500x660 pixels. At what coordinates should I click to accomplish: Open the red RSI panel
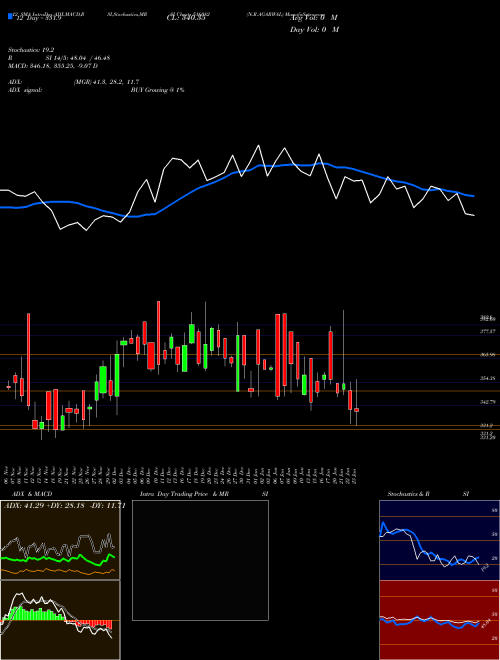click(439, 620)
